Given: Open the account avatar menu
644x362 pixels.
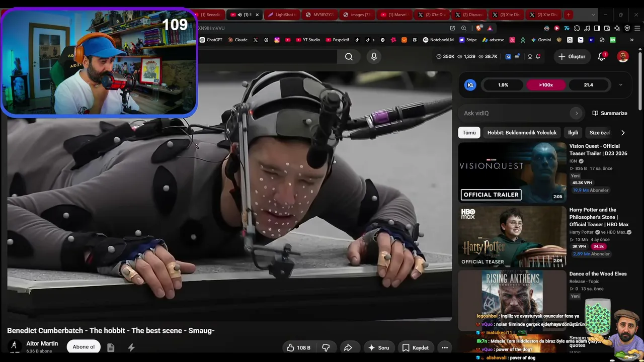Looking at the screenshot, I should click(623, 57).
